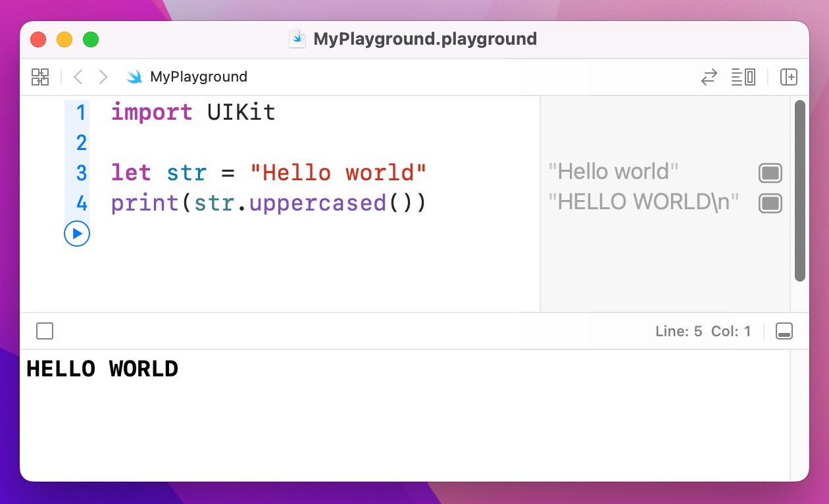Click the Swift bird icon in jump bar
The width and height of the screenshot is (829, 504).
click(134, 76)
